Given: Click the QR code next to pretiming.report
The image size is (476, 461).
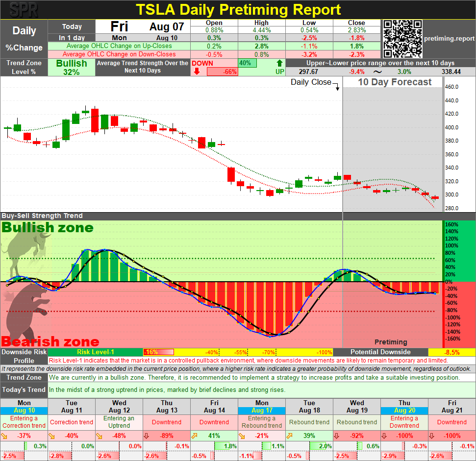Looking at the screenshot, I should (402, 39).
